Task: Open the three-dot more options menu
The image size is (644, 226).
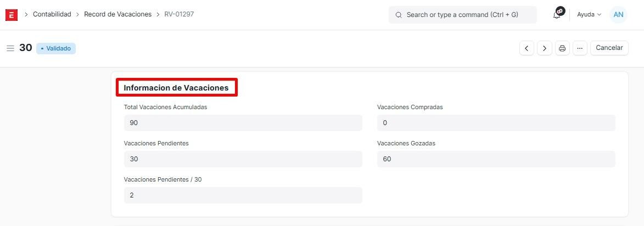Action: (x=580, y=48)
